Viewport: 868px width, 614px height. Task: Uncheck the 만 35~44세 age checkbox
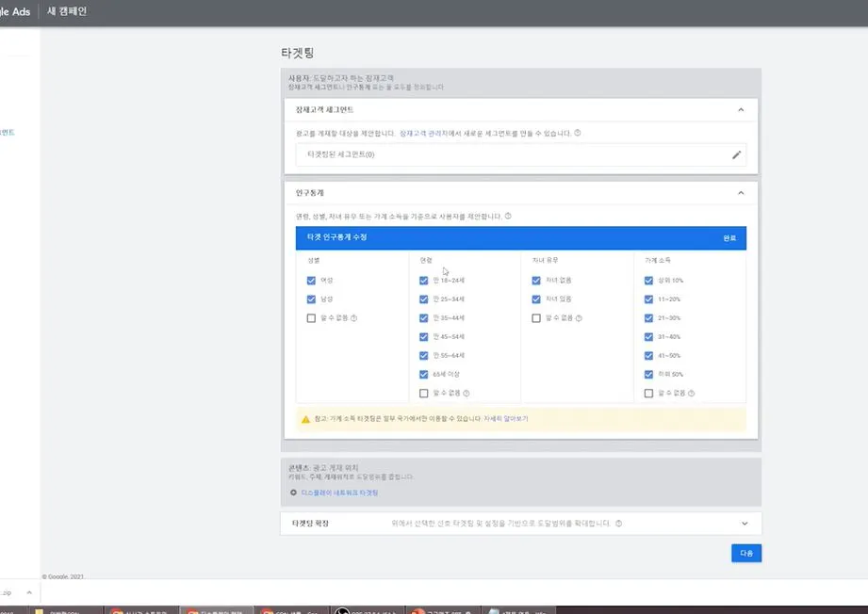[423, 318]
